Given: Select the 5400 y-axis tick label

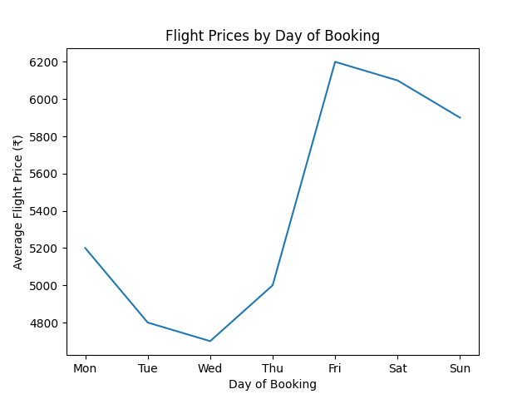Looking at the screenshot, I should [x=46, y=211].
